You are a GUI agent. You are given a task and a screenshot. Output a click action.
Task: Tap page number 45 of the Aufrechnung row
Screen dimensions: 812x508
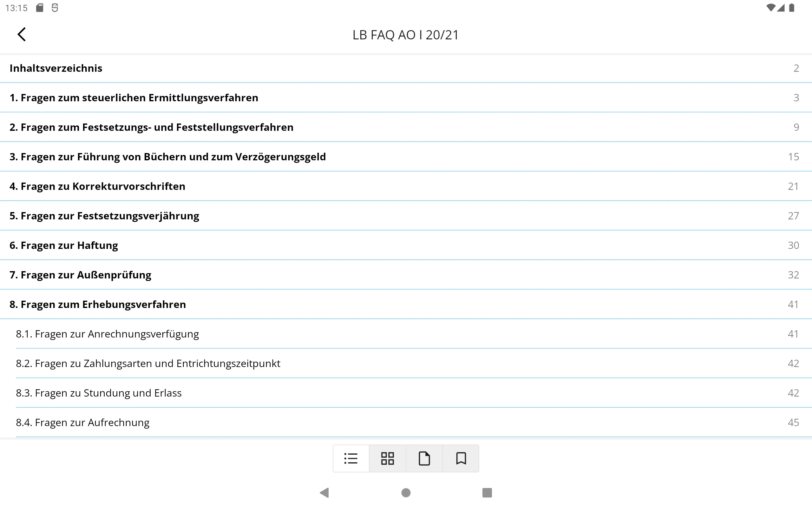point(793,423)
